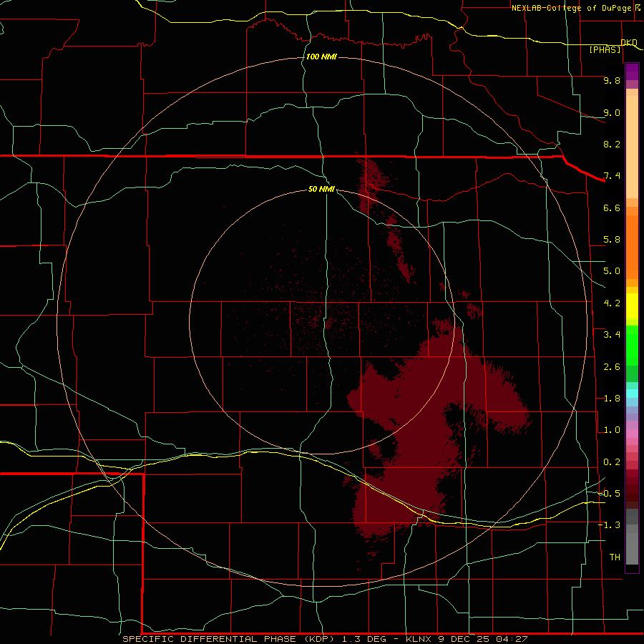
Task: Click the yellow segment of the color bar
Action: tap(632, 306)
